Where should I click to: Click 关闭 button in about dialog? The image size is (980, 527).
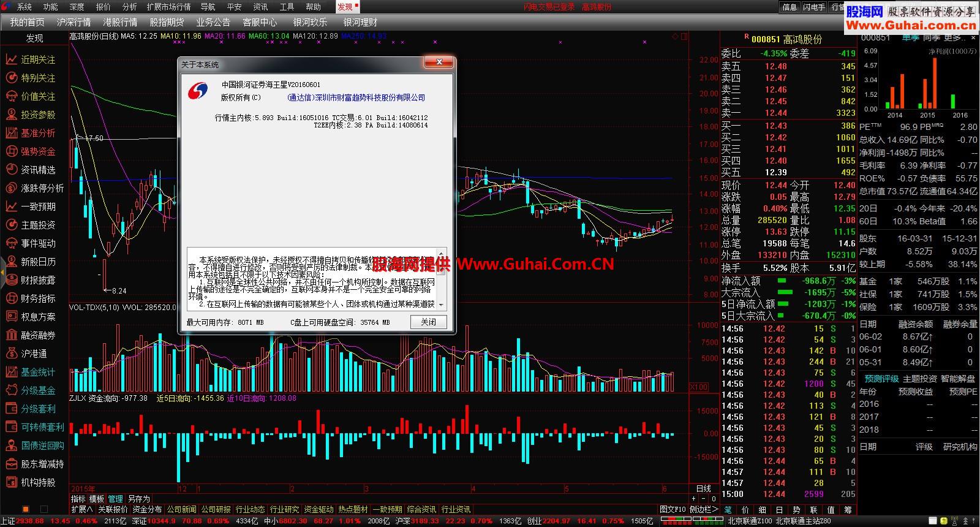pyautogui.click(x=428, y=322)
